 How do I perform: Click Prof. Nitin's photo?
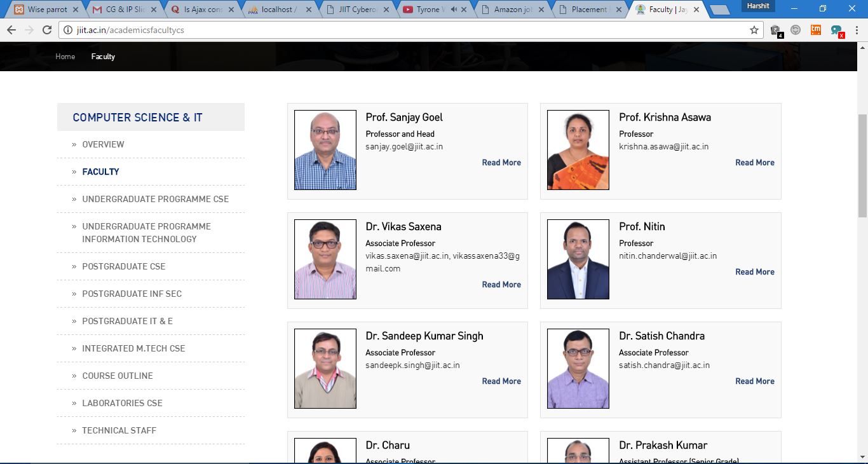[578, 259]
